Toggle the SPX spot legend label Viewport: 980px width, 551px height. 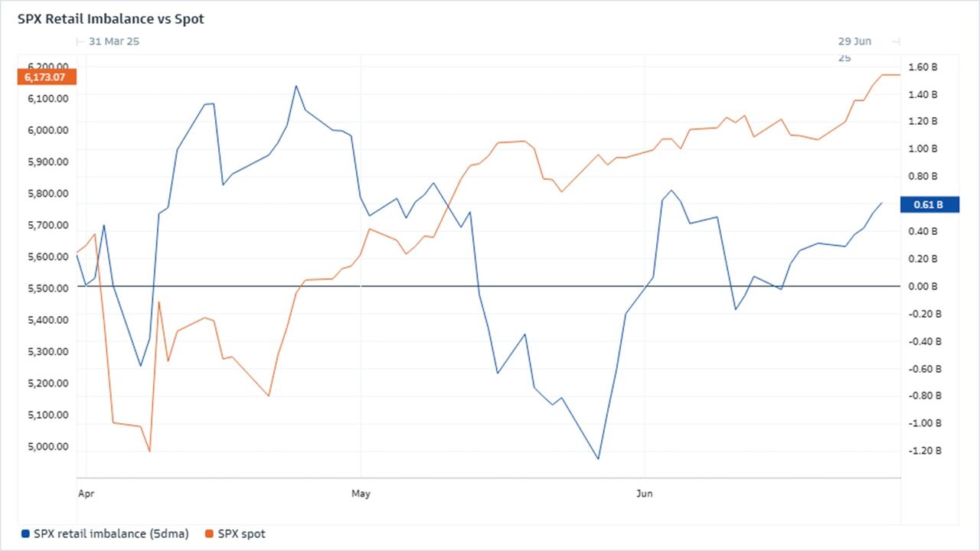pyautogui.click(x=241, y=533)
